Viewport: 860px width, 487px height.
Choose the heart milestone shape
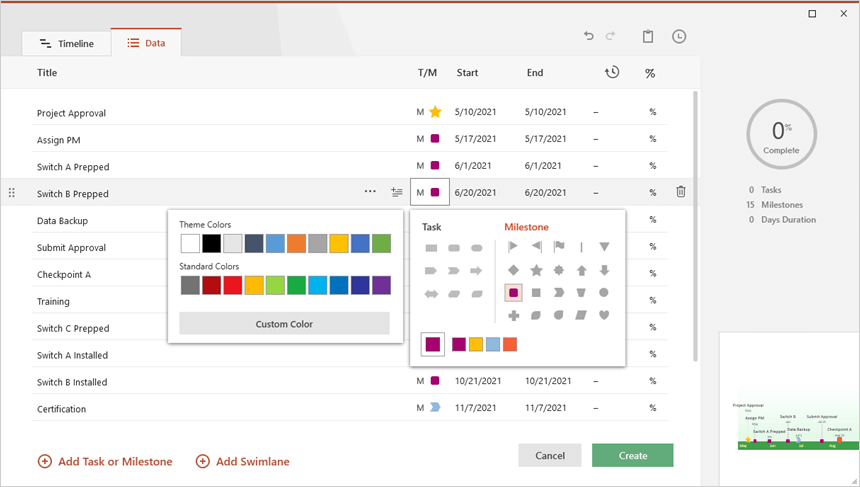coord(604,316)
